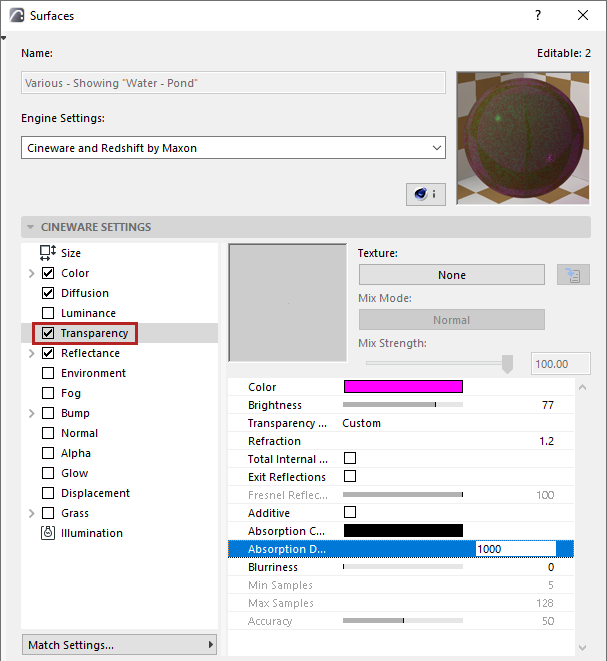Click the Brightness value 77

click(x=548, y=405)
